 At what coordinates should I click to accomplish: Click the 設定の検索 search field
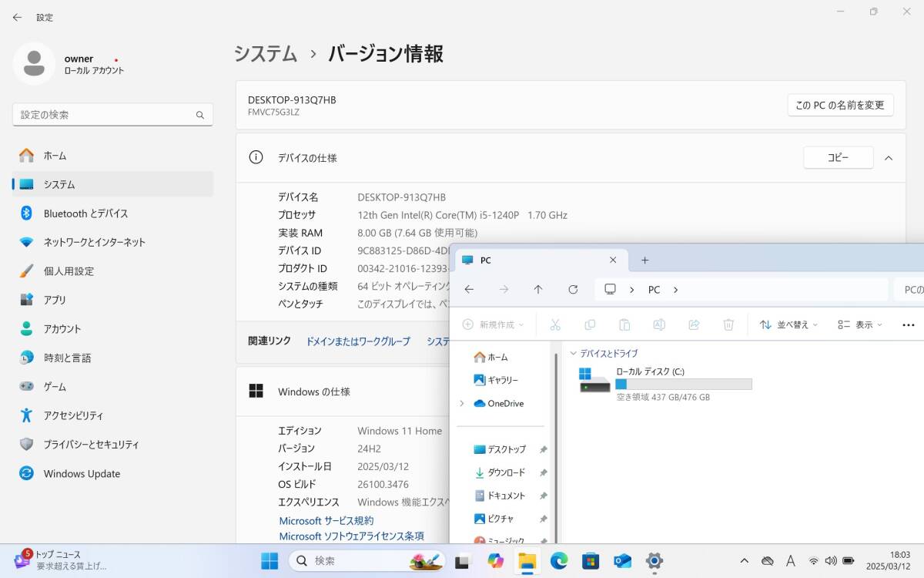click(x=112, y=115)
